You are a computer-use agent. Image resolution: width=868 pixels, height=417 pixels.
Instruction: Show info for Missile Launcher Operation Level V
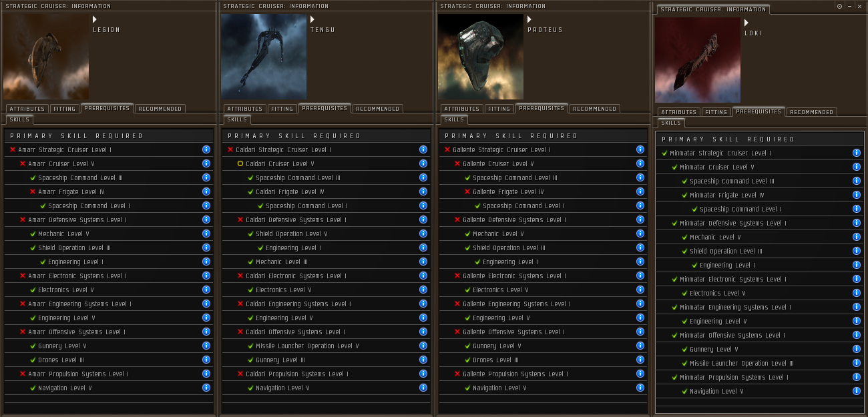(423, 346)
